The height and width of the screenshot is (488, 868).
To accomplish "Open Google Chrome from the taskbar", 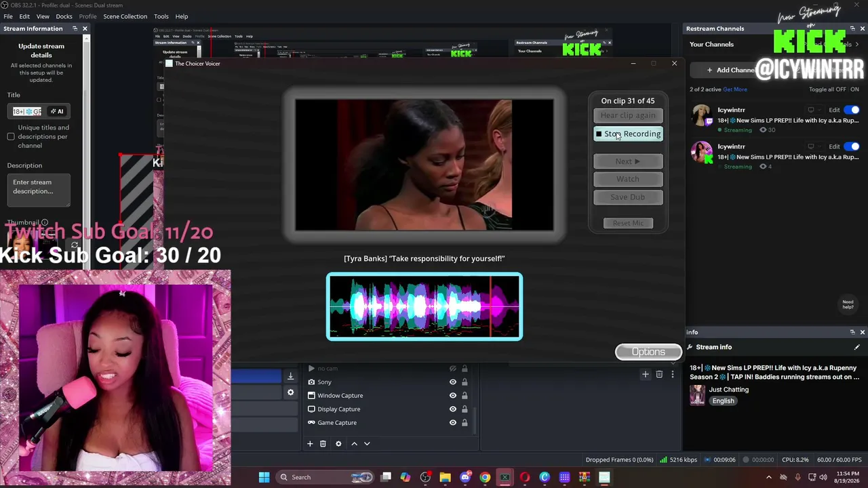I will tap(485, 477).
